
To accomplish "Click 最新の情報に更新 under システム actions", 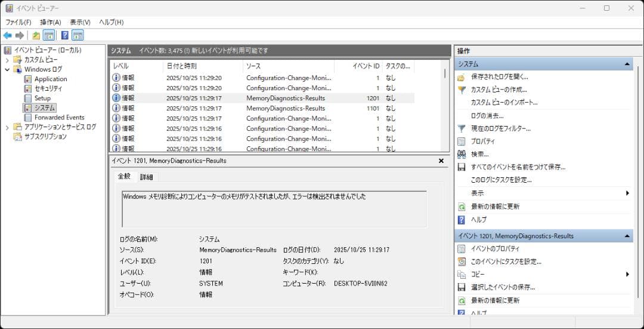I will (495, 207).
